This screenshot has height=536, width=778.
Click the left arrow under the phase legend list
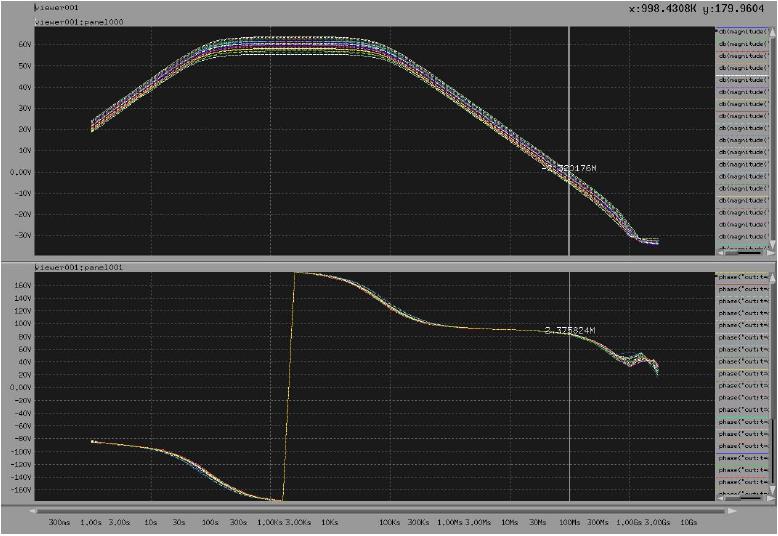coord(720,498)
